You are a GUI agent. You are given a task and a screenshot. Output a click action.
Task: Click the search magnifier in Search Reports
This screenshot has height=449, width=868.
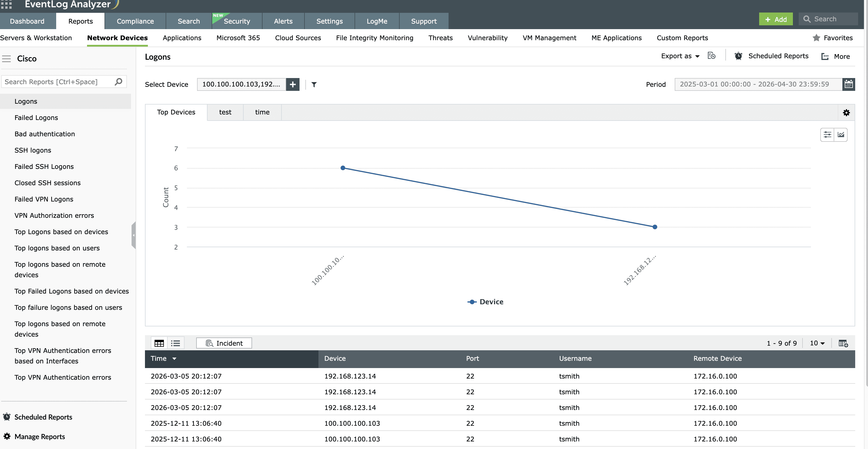[x=118, y=82]
